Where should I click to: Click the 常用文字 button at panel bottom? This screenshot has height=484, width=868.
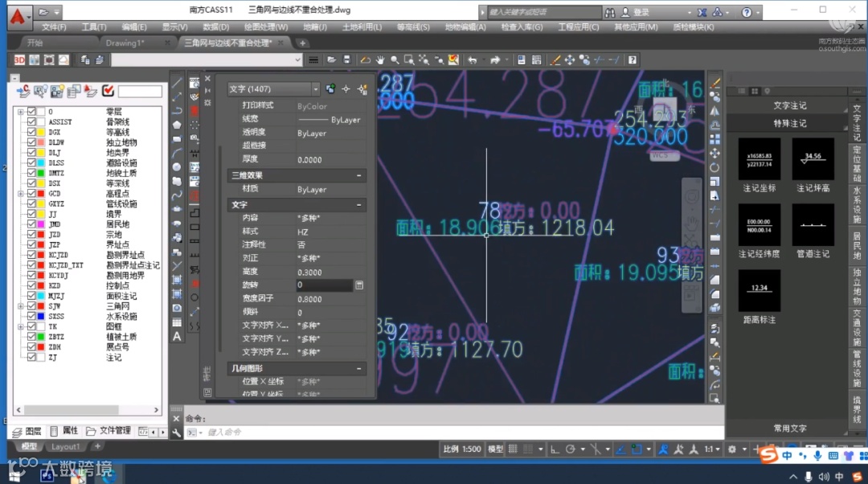click(x=789, y=429)
